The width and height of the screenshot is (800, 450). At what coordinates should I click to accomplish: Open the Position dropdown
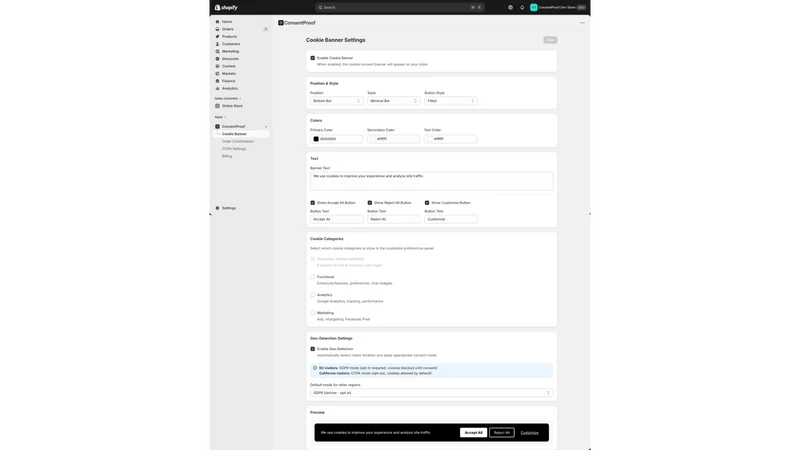click(337, 101)
